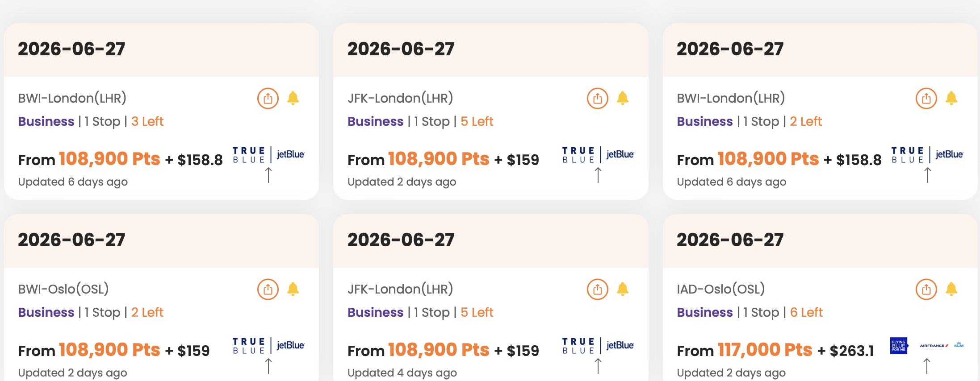
Task: Click TrueBlue JetBlue logo on BWI-Oslo card
Action: coord(268,345)
